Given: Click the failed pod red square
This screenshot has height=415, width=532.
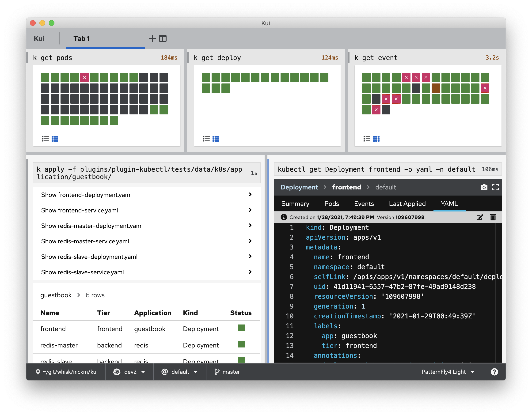Looking at the screenshot, I should pos(84,77).
